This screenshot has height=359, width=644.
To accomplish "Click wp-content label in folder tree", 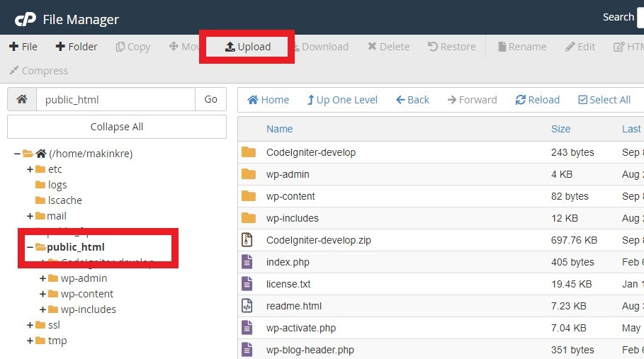I will pos(87,294).
